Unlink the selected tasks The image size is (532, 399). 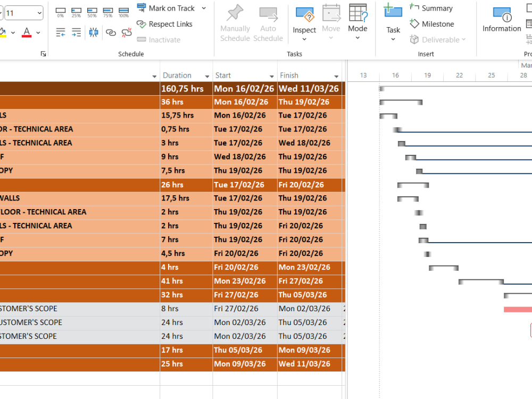[127, 32]
